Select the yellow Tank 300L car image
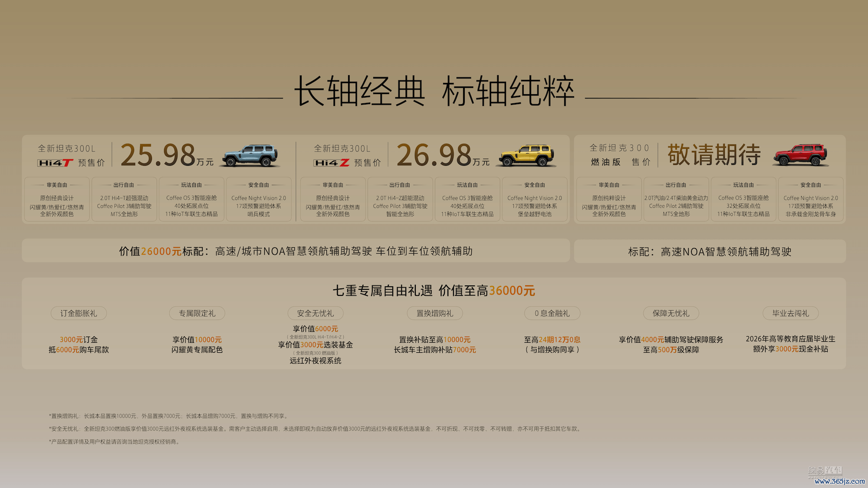 pos(526,155)
